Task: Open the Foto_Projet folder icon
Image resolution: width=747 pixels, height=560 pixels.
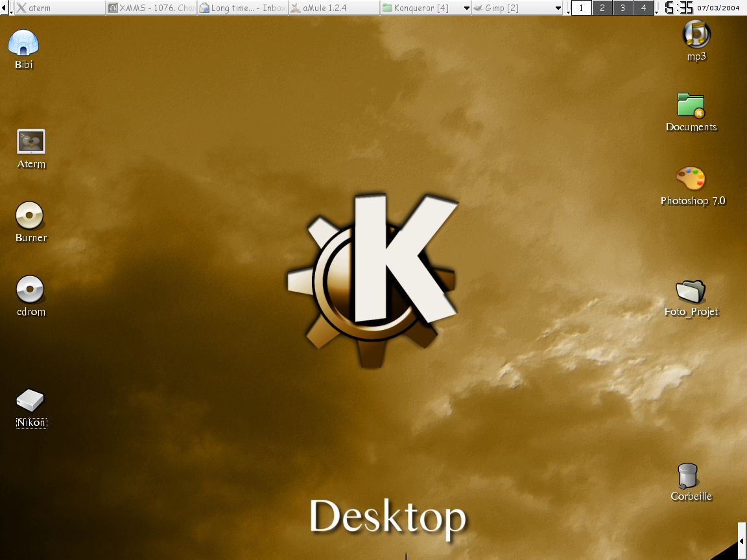Action: tap(691, 291)
